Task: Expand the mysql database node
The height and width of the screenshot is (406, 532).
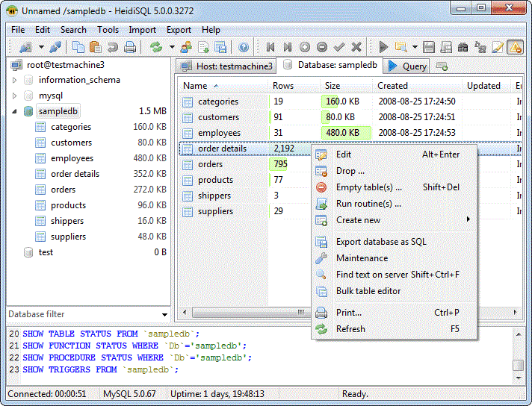Action: [x=15, y=96]
